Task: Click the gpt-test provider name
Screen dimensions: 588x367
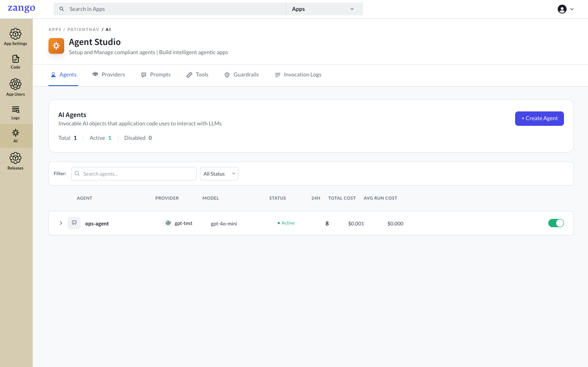Action: point(183,223)
